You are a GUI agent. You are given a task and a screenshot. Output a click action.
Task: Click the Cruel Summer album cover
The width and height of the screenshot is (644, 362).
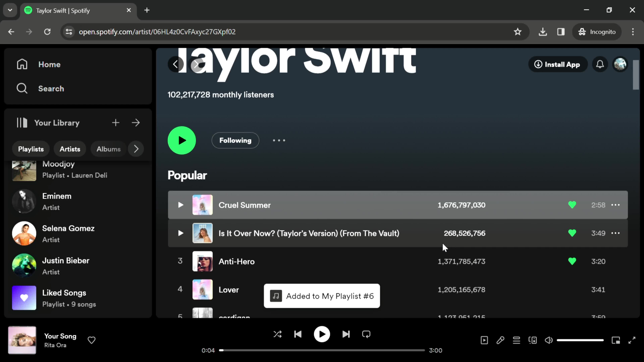(202, 205)
